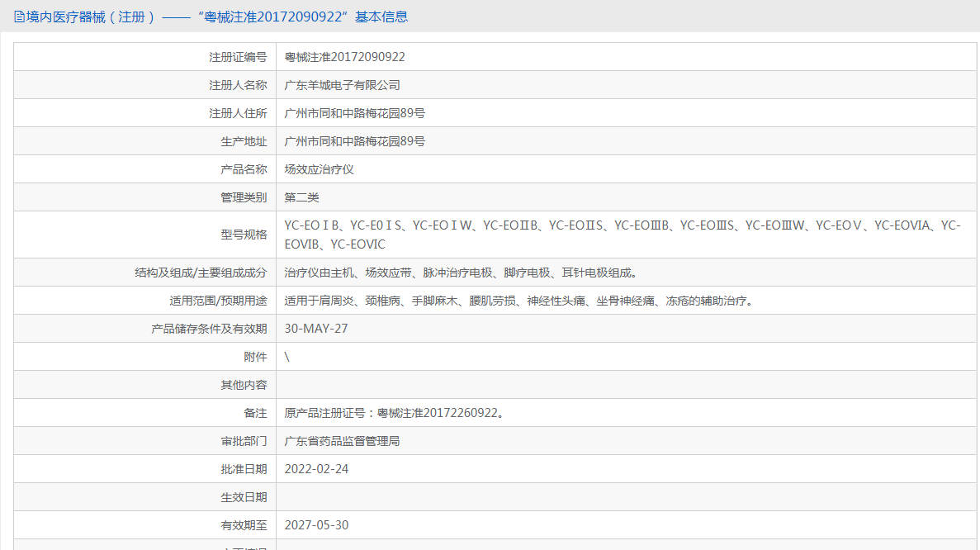Click the 产品名称 label

[244, 169]
